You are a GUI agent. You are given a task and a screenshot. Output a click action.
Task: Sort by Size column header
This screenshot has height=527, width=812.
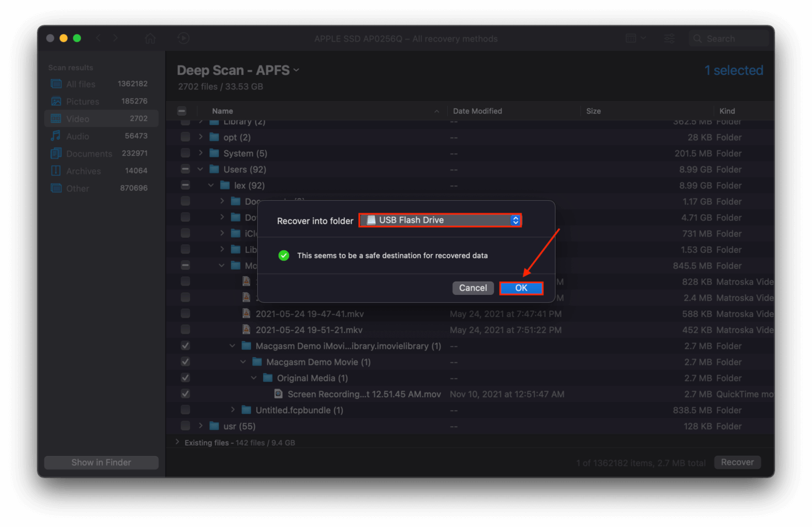pos(593,111)
